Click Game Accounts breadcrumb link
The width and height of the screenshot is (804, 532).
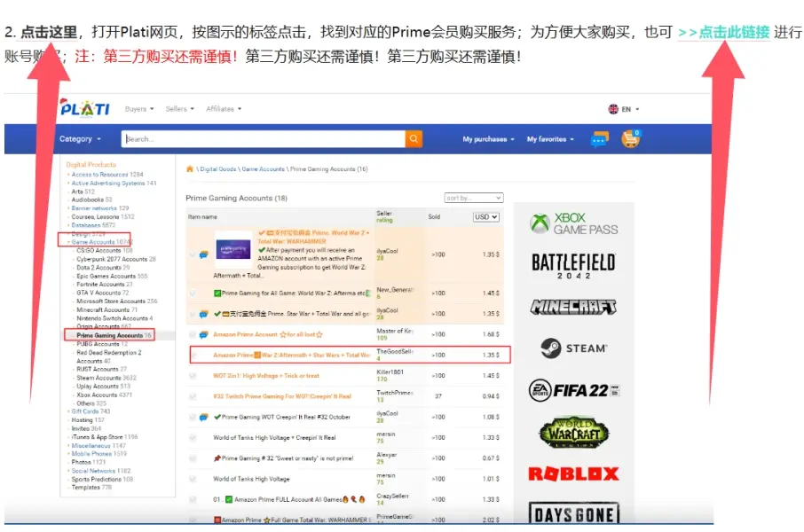click(x=263, y=169)
